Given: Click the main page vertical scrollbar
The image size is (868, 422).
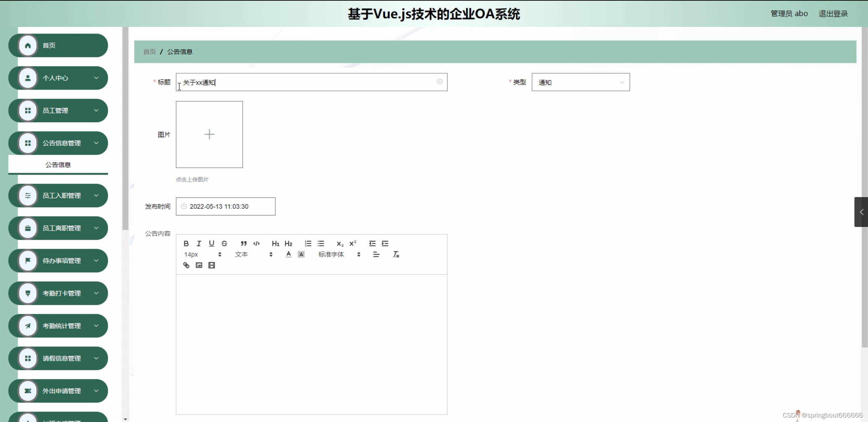Looking at the screenshot, I should [865, 187].
